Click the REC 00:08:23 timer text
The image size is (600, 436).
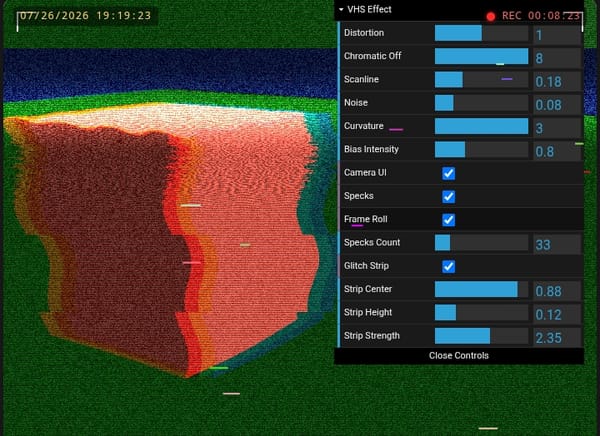click(x=541, y=16)
